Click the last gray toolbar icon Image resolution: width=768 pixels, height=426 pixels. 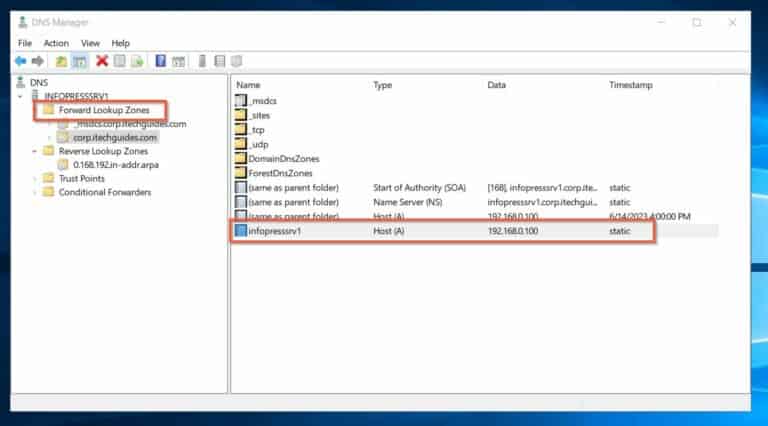point(237,61)
